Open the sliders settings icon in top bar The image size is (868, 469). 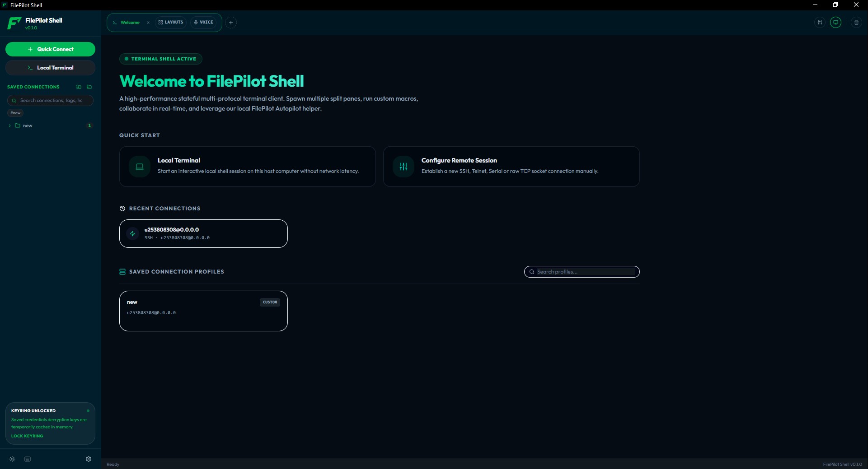point(820,22)
